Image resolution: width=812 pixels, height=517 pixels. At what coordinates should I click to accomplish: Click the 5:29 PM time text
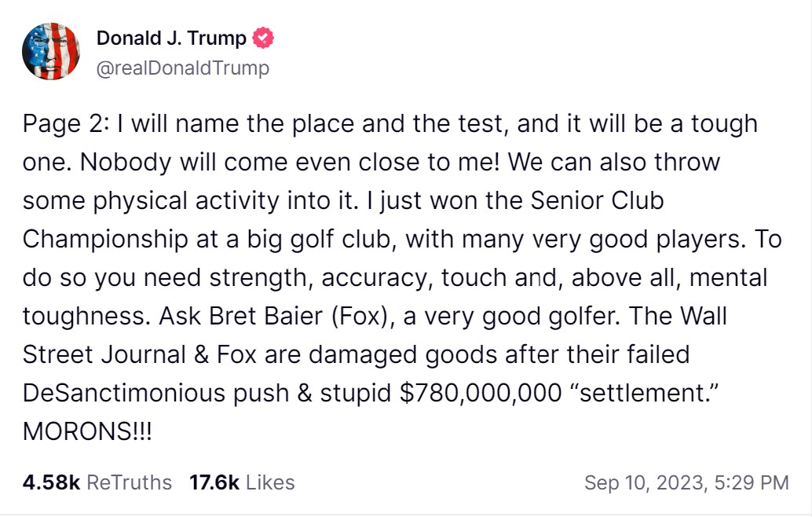pyautogui.click(x=750, y=482)
